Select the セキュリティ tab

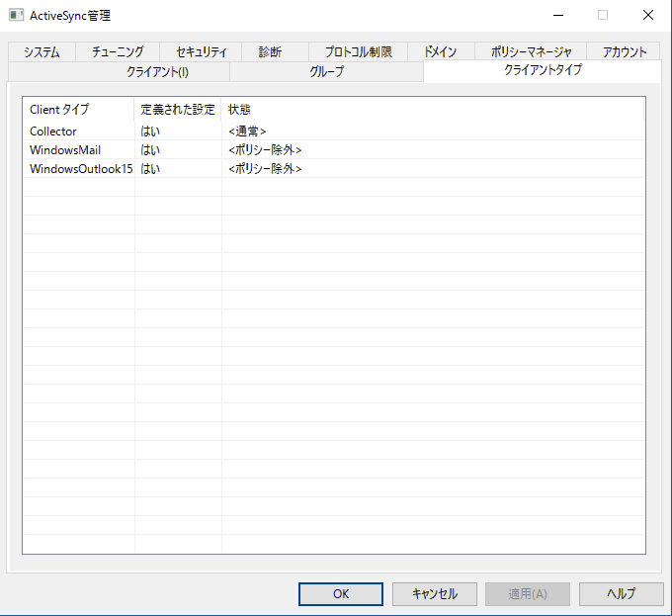pyautogui.click(x=201, y=51)
